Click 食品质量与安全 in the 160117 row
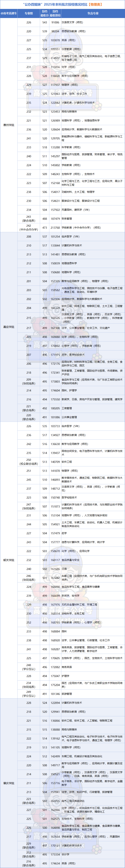Viewport: 125px width, 868px height. [71, 560]
